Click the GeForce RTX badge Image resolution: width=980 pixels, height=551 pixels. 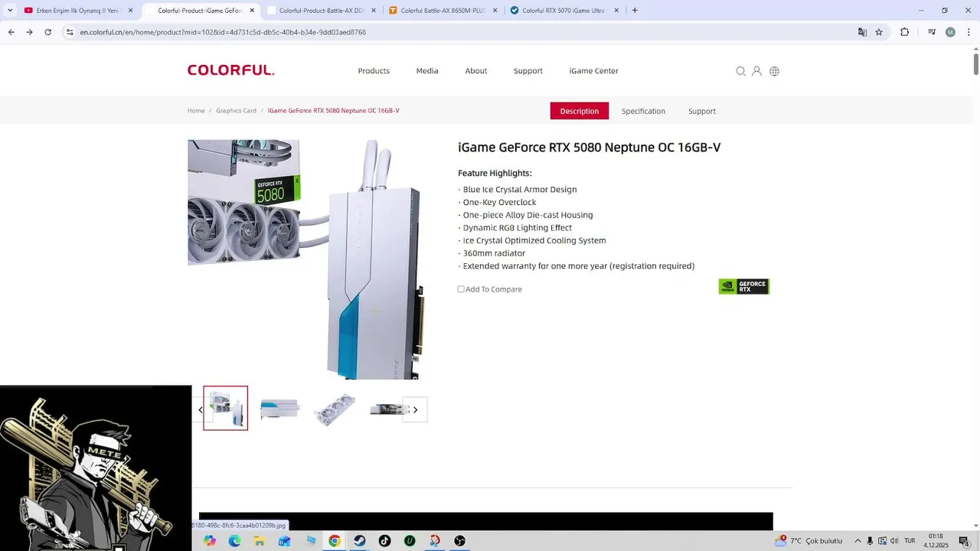click(x=743, y=286)
